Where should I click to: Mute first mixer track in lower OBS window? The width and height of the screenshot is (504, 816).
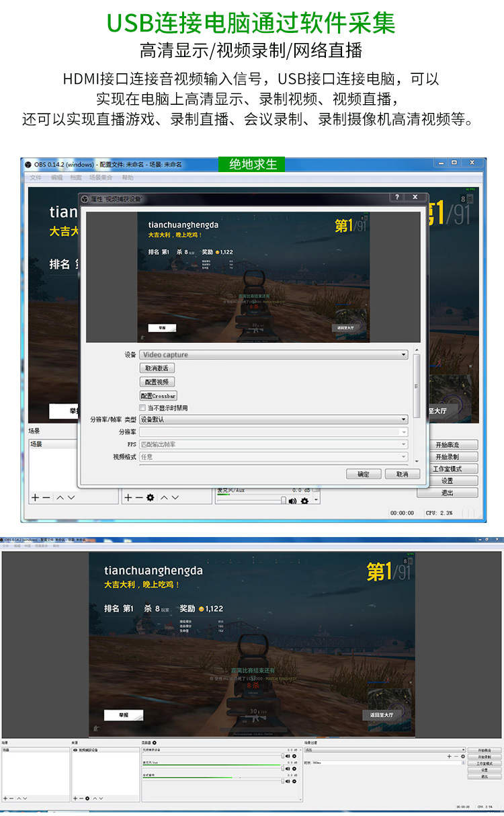point(287,756)
